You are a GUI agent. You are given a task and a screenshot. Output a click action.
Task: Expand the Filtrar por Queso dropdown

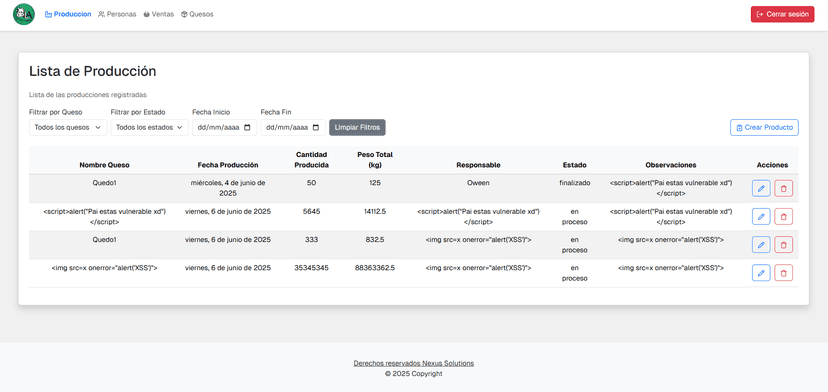(68, 127)
